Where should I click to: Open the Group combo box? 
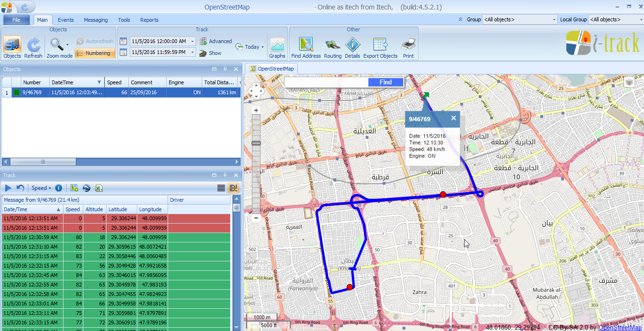click(x=520, y=19)
